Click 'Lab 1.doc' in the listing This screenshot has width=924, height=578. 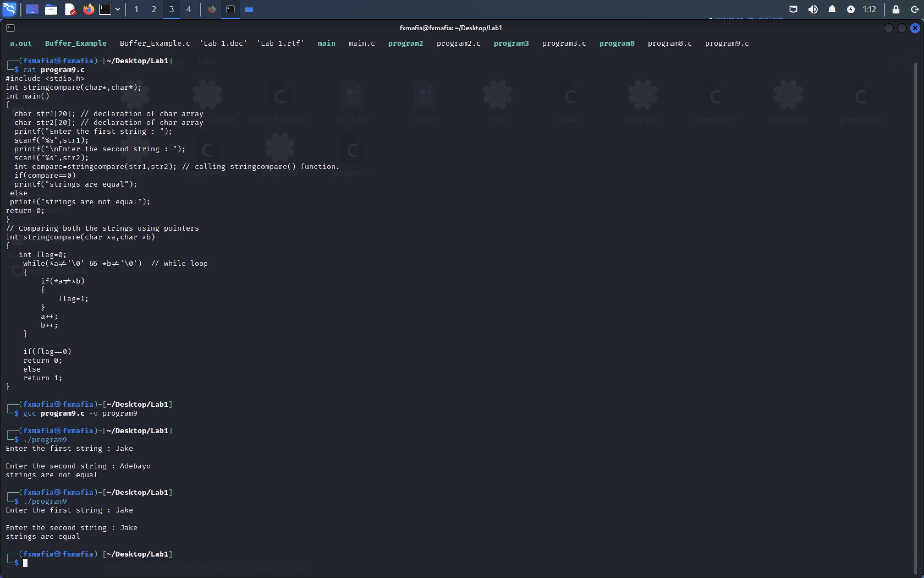[223, 43]
